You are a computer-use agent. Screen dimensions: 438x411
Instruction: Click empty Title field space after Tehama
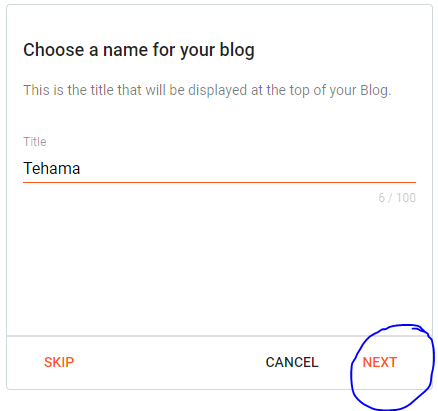(247, 168)
